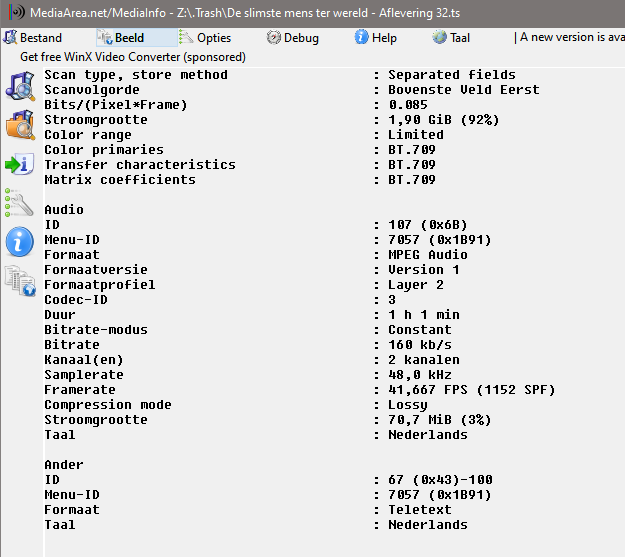Image resolution: width=625 pixels, height=557 pixels.
Task: Select the Audio section heading text
Action: pyautogui.click(x=64, y=210)
